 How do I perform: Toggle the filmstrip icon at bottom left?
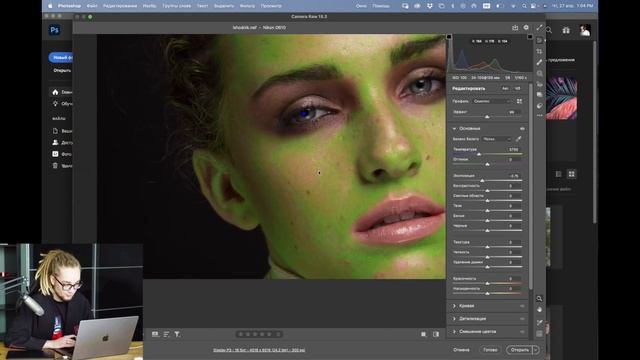point(155,334)
